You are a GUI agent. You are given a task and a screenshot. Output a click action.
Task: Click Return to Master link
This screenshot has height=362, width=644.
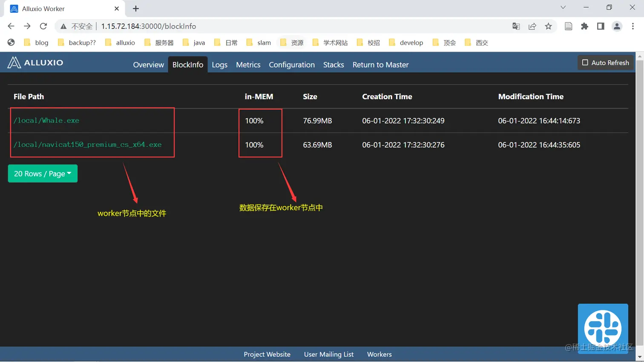pos(380,65)
